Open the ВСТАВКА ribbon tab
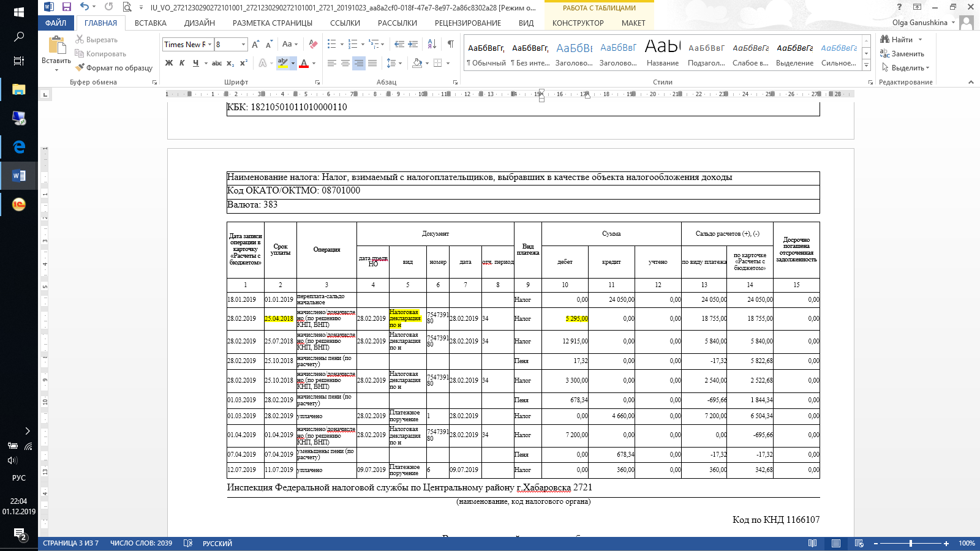Image resolution: width=980 pixels, height=551 pixels. point(150,23)
